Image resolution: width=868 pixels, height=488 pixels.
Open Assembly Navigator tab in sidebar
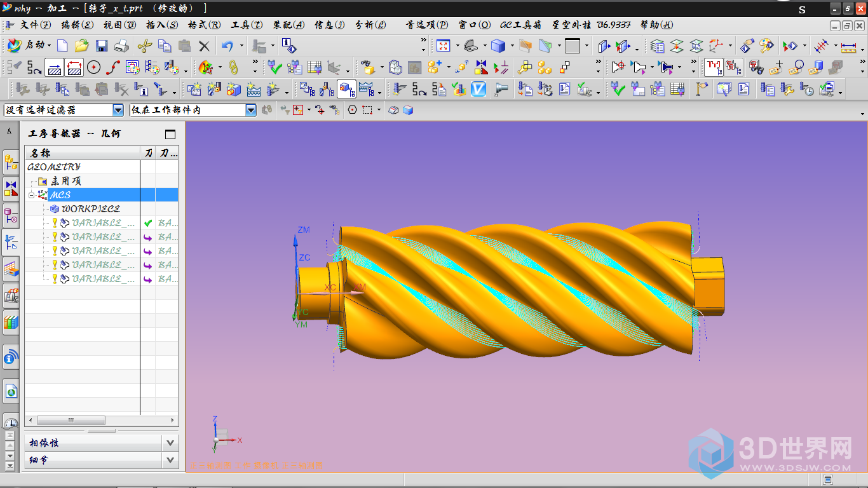click(x=11, y=163)
